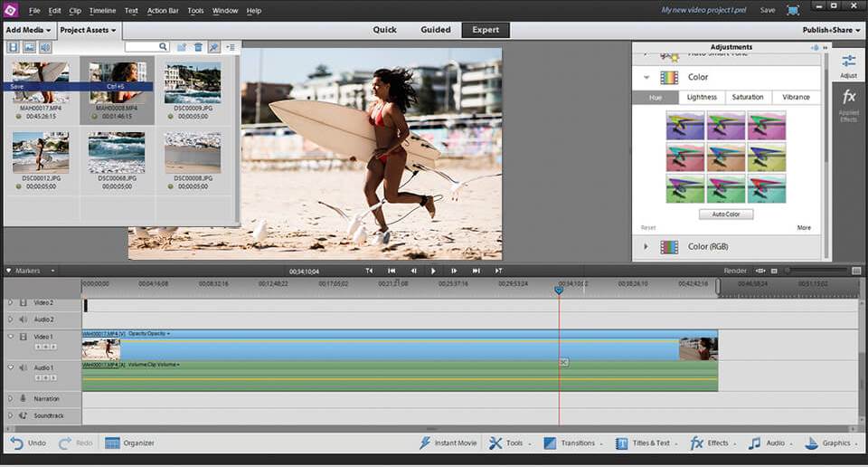Screen dimensions: 868x467
Task: Click Instant Movie in the action bar
Action: coord(448,443)
